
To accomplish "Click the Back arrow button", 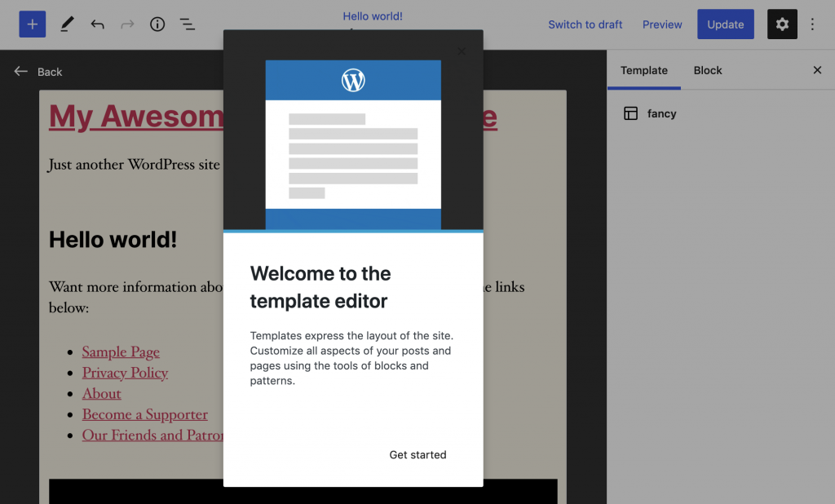I will point(38,72).
